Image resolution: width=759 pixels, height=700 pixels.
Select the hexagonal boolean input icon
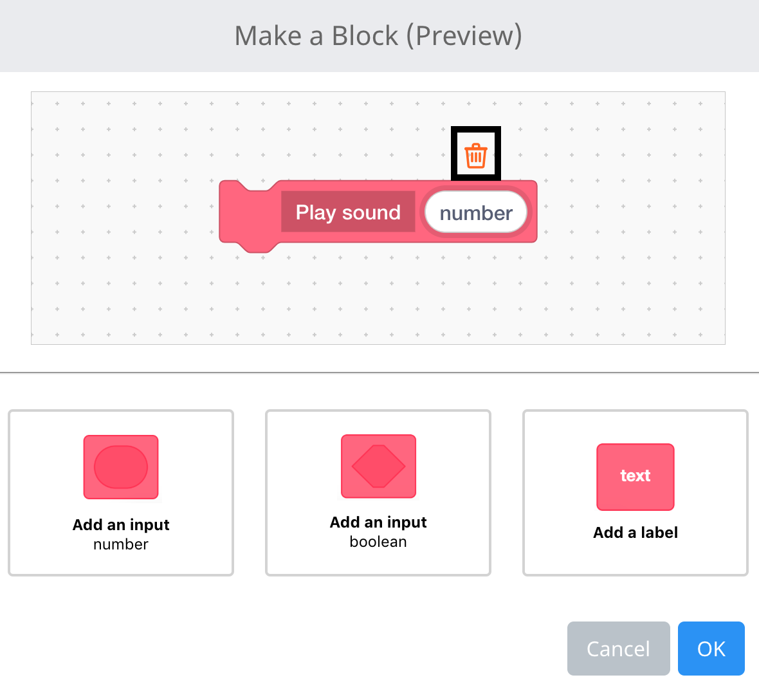(x=378, y=466)
